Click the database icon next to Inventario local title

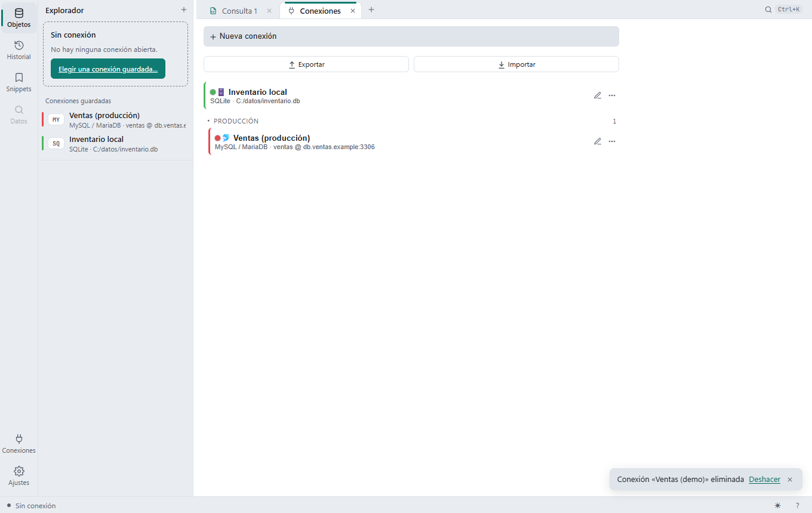click(221, 92)
